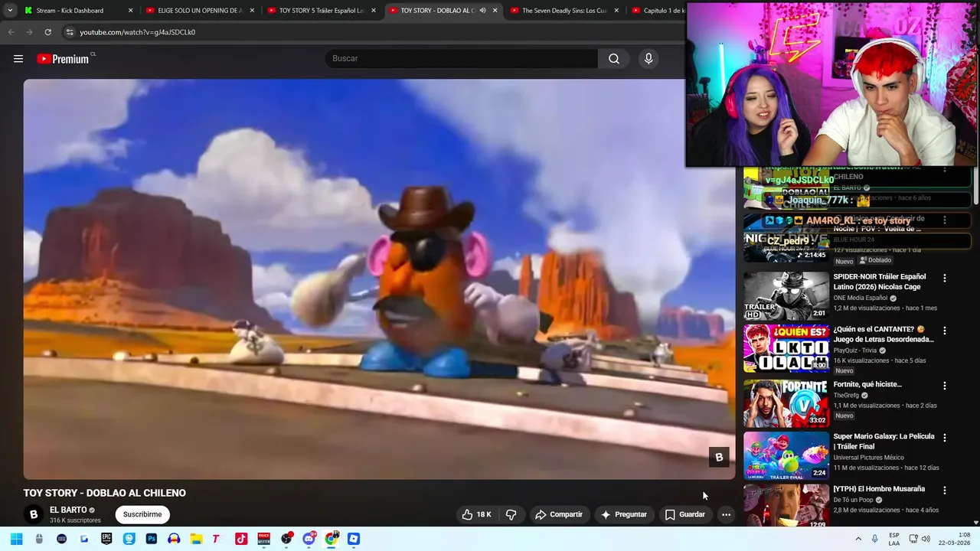View site information icon beside URL
This screenshot has height=551, width=980.
point(70,32)
